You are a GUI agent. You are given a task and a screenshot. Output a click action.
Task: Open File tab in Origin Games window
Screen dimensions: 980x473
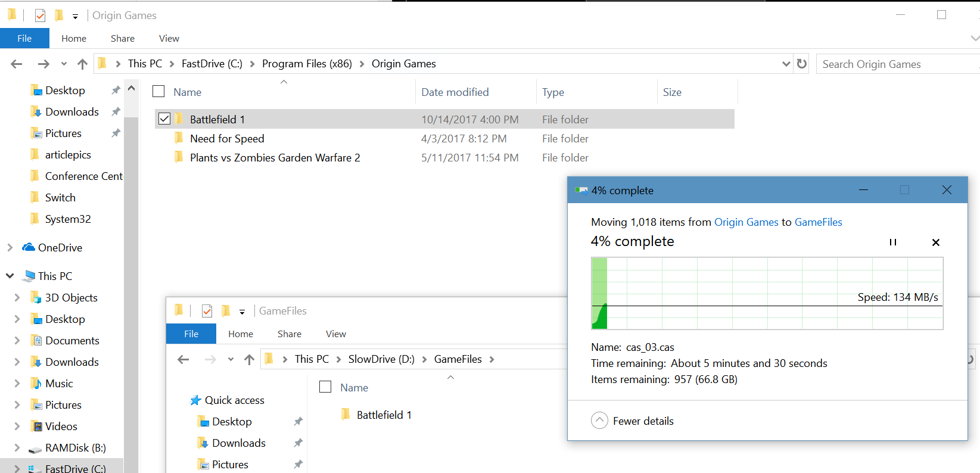pyautogui.click(x=24, y=38)
